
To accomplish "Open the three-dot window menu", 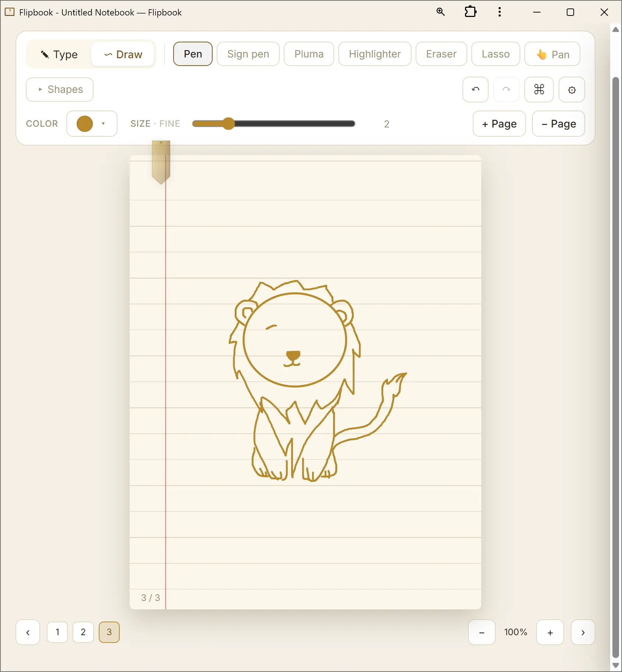I will (x=499, y=12).
